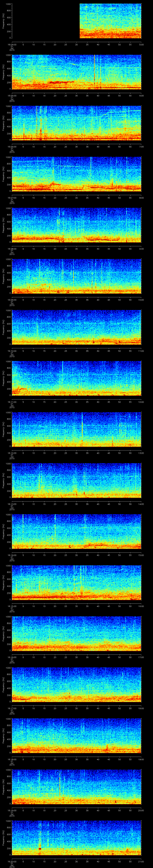Click the spectrogram panel starting at 16:19:00

point(77,787)
